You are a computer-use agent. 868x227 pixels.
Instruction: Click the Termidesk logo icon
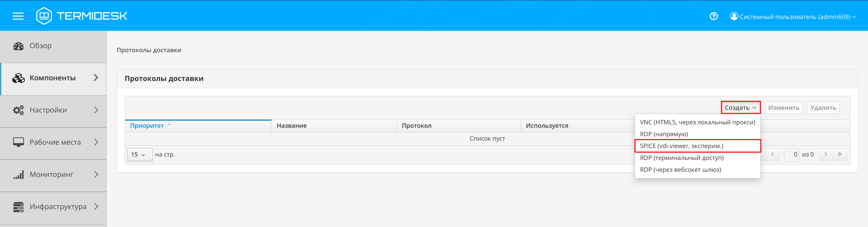44,16
